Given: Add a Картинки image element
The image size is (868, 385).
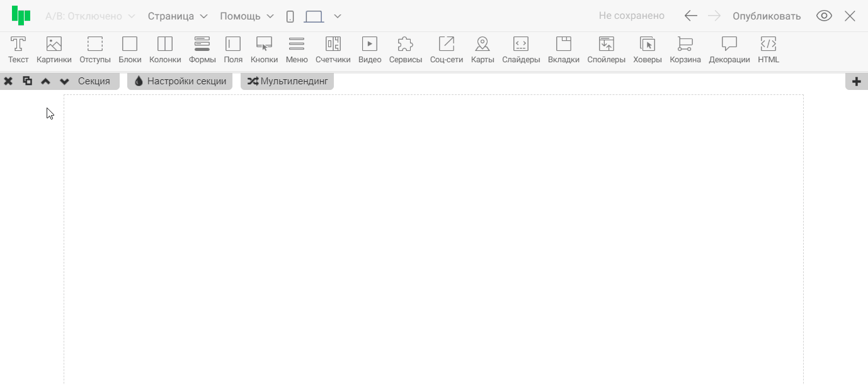Looking at the screenshot, I should coord(54,50).
